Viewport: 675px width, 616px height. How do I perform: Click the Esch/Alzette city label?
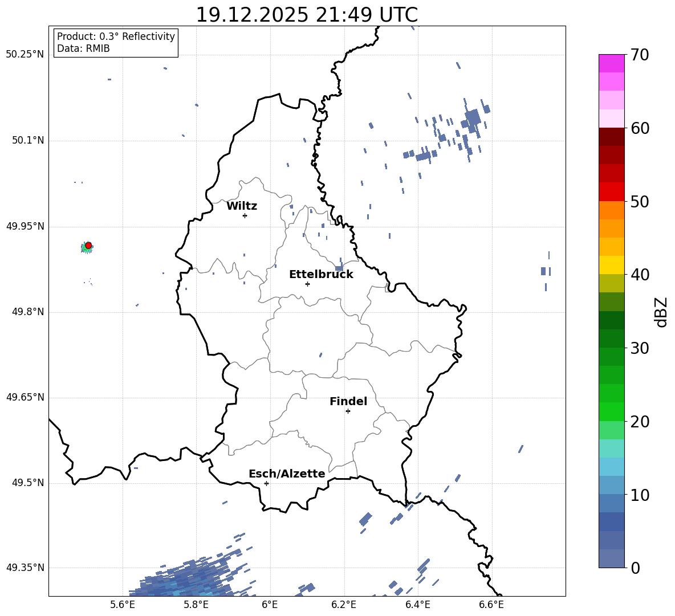(x=287, y=474)
